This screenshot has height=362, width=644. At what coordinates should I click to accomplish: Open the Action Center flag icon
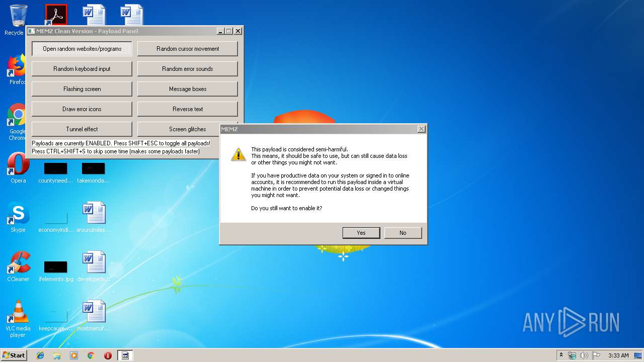click(x=596, y=355)
